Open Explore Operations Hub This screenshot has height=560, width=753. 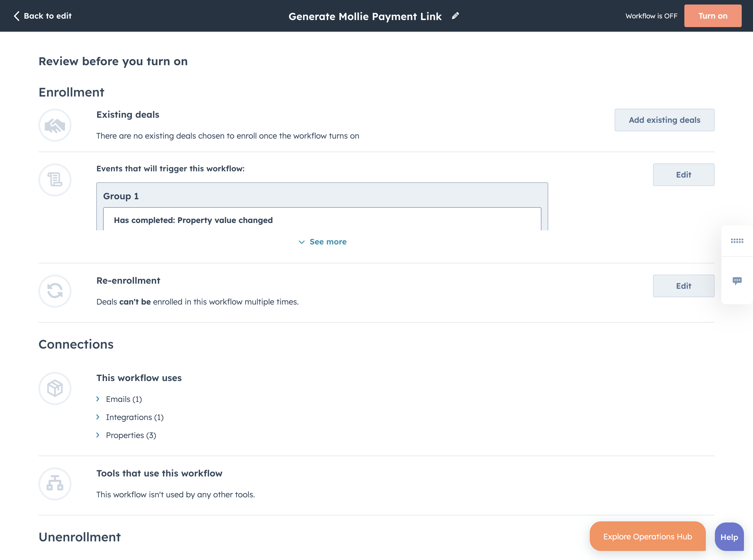click(648, 536)
